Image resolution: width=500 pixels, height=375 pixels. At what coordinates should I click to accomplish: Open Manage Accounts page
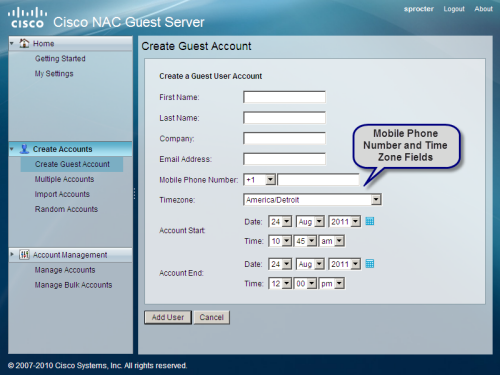[65, 270]
